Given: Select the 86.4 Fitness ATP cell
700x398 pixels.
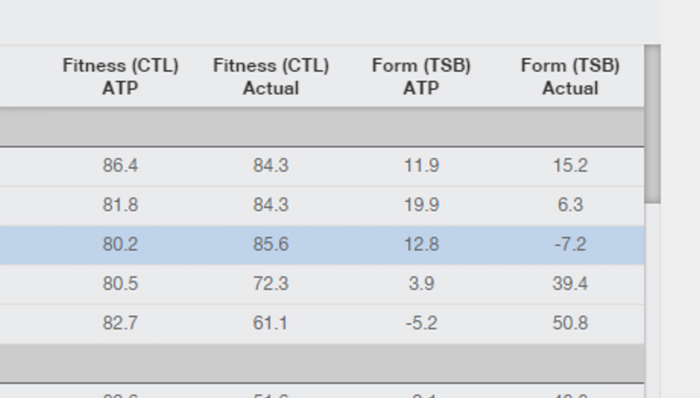Looking at the screenshot, I should (x=120, y=166).
